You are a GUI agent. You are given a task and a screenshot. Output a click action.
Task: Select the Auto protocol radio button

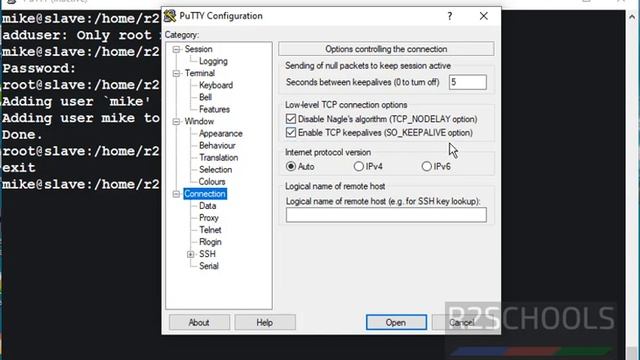tap(291, 166)
